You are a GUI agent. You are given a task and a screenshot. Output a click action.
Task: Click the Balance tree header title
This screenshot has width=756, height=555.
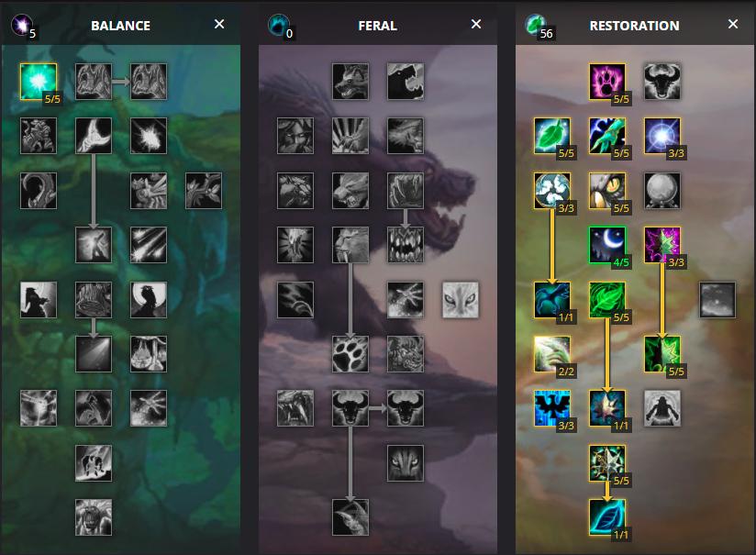pos(120,26)
